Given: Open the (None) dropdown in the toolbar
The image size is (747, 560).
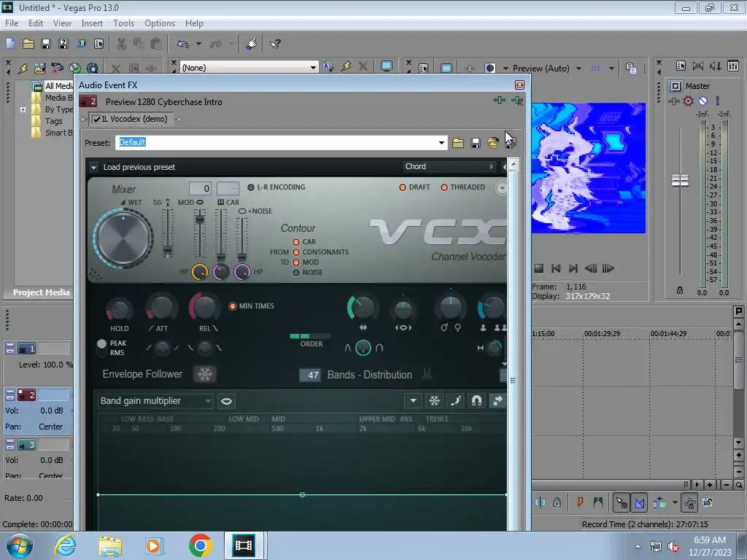Looking at the screenshot, I should pos(313,68).
